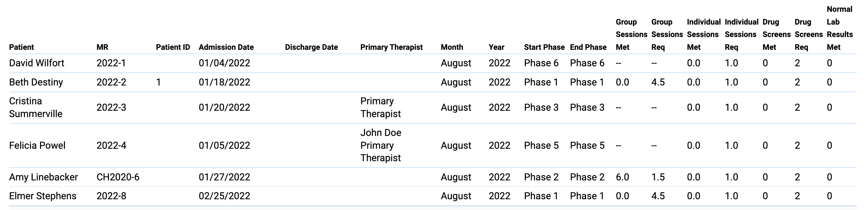Open patient David Wilfort's row
Screen dimensions: 868x210
click(37, 63)
